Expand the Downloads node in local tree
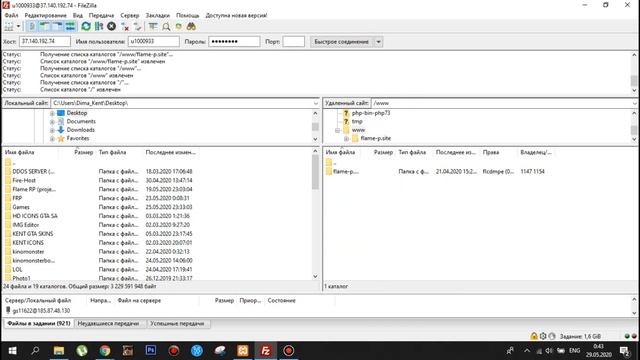The width and height of the screenshot is (640, 360). [x=52, y=130]
